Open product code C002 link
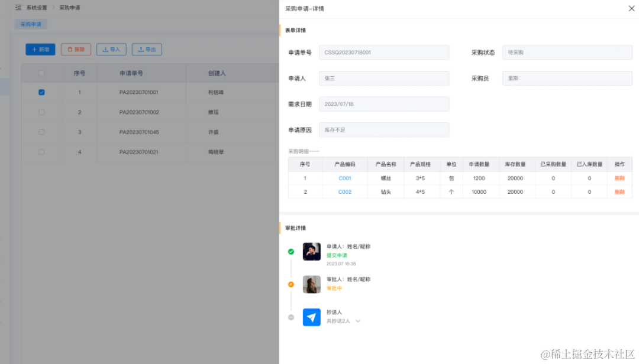Viewport: 639px width, 364px height. click(345, 192)
